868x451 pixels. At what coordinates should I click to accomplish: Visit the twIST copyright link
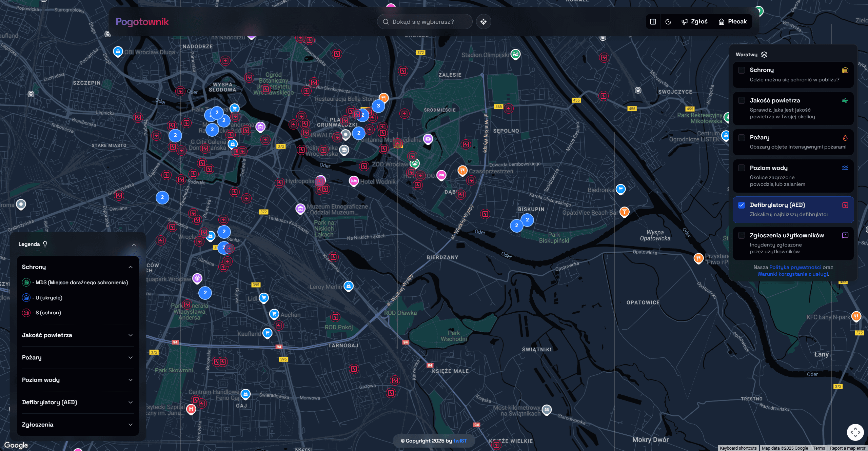pos(460,441)
